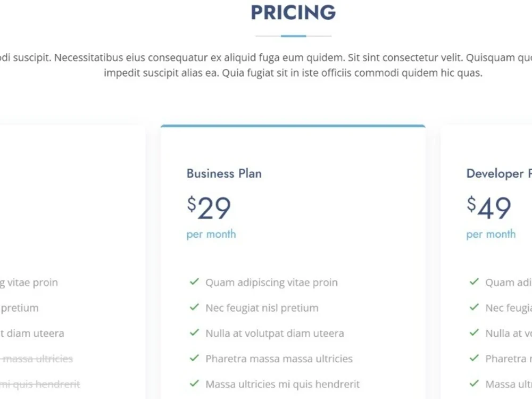Click 'per month' under the $29 price
Image resolution: width=532 pixels, height=399 pixels.
coord(211,235)
